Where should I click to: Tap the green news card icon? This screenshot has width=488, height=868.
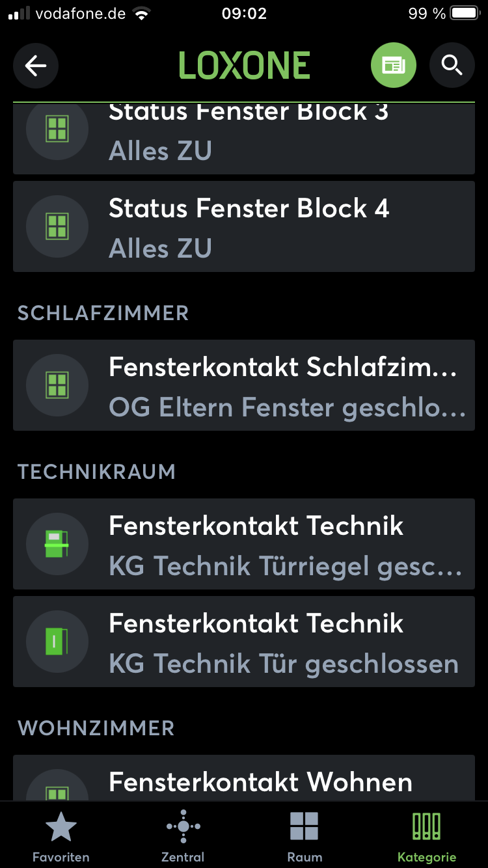(x=393, y=65)
